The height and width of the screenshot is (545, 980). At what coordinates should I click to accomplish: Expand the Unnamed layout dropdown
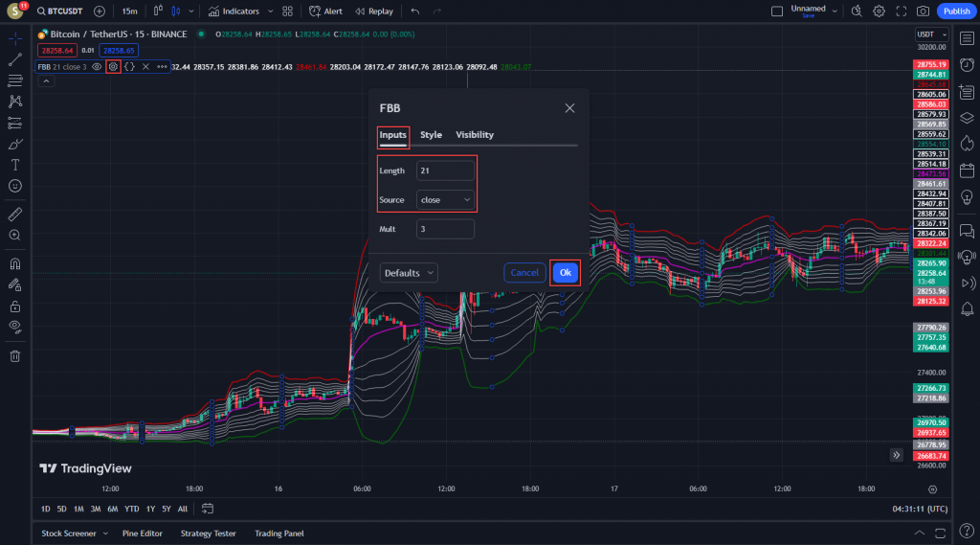click(835, 11)
